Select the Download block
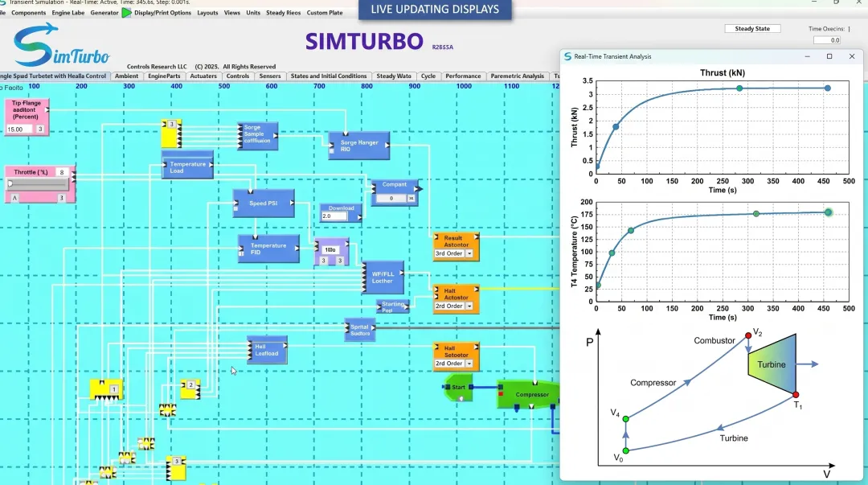 pyautogui.click(x=341, y=213)
